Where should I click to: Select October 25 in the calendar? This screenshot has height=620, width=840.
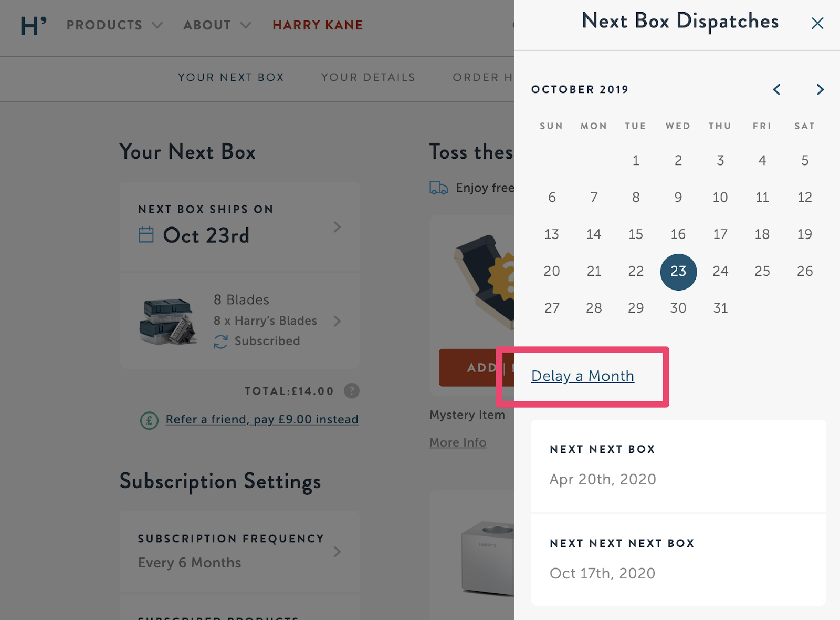[762, 271]
